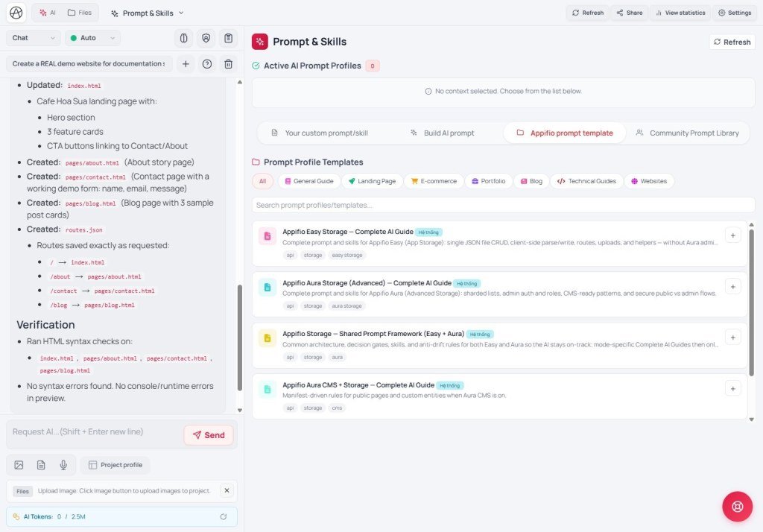Select the conversation title field
The height and width of the screenshot is (532, 763).
89,64
